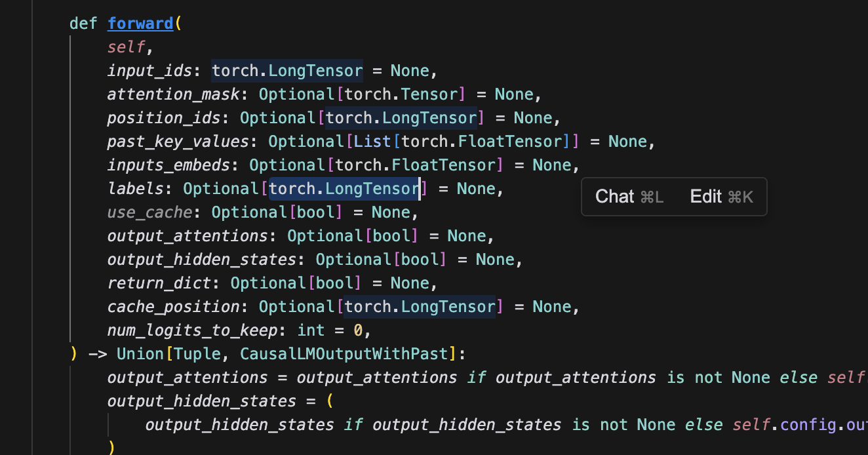This screenshot has width=868, height=455.
Task: Click the greyed-out use_cache parameter
Action: point(150,212)
